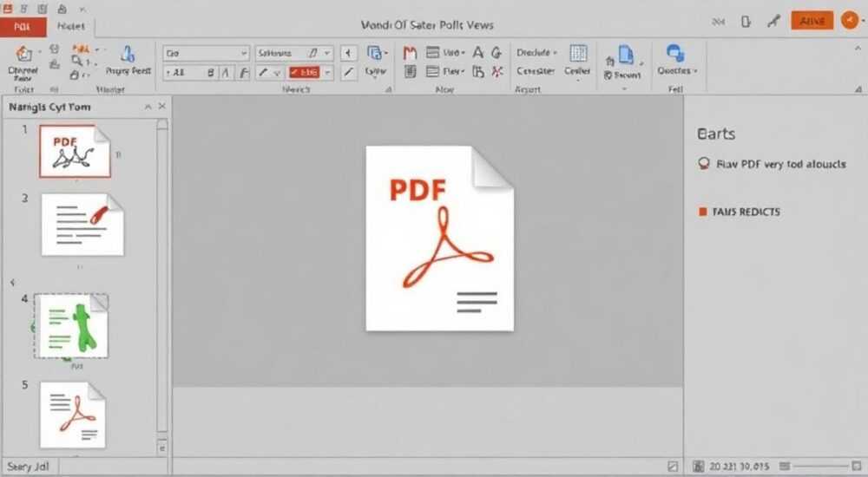Click the orange app icon in quick access bar
Screen dimensions: 868x477
click(x=7, y=9)
